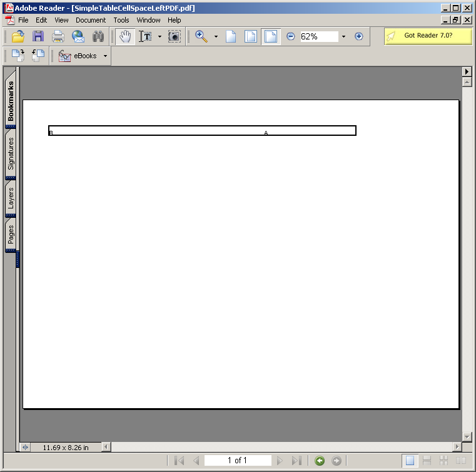The image size is (476, 472).
Task: Click the vertical scrollbar down arrow
Action: coord(467,437)
